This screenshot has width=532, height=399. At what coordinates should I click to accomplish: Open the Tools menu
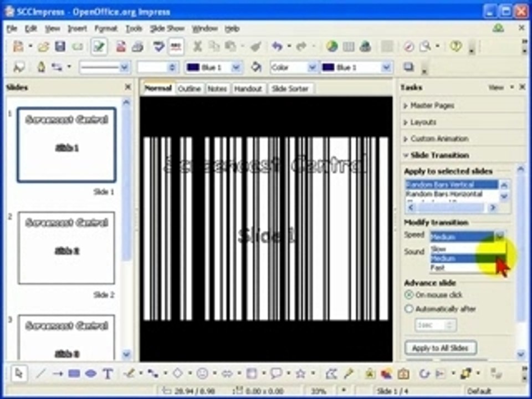click(134, 29)
